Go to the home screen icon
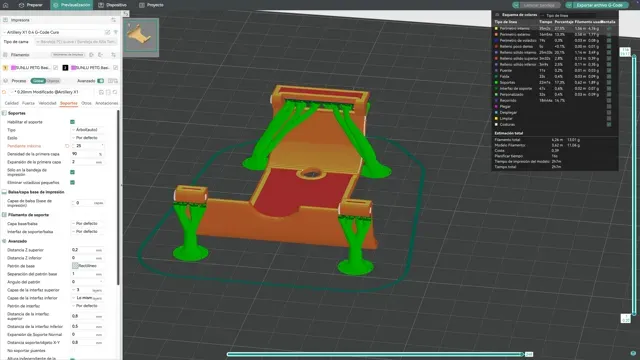 click(x=6, y=5)
